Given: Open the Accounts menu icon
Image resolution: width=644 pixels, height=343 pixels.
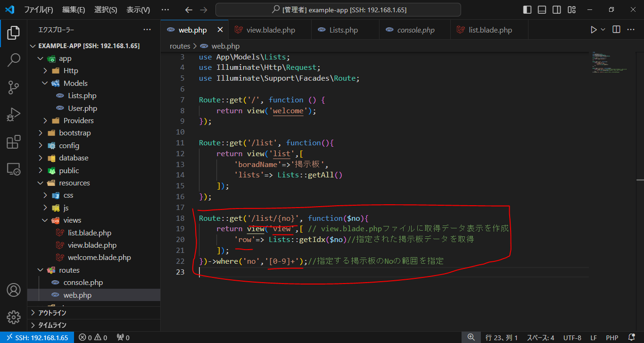Looking at the screenshot, I should [14, 289].
